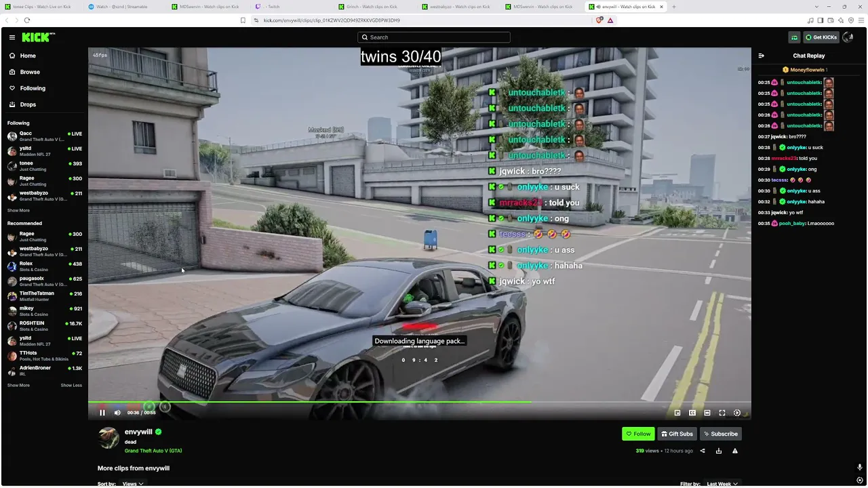Click the Get KICKs button
The image size is (868, 488).
[x=821, y=37]
